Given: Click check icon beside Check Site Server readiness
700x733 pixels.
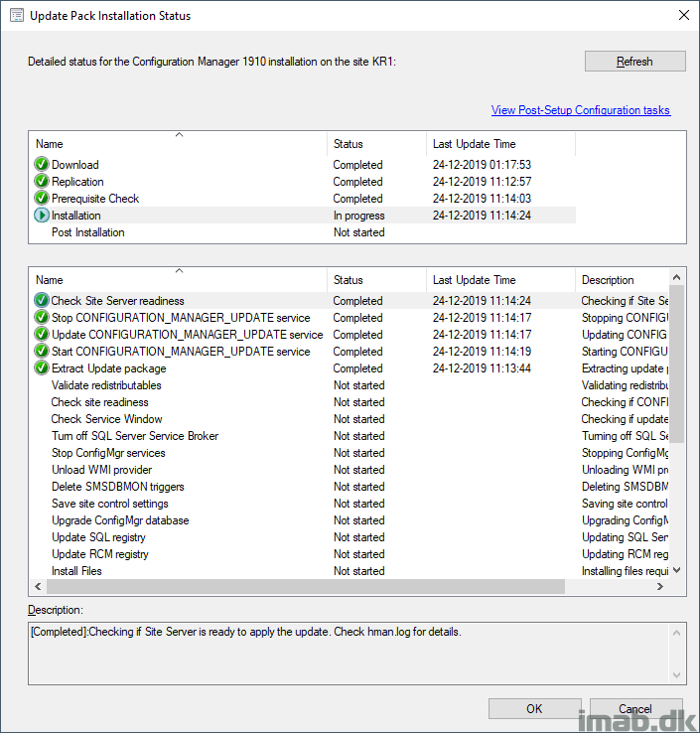Looking at the screenshot, I should (42, 300).
